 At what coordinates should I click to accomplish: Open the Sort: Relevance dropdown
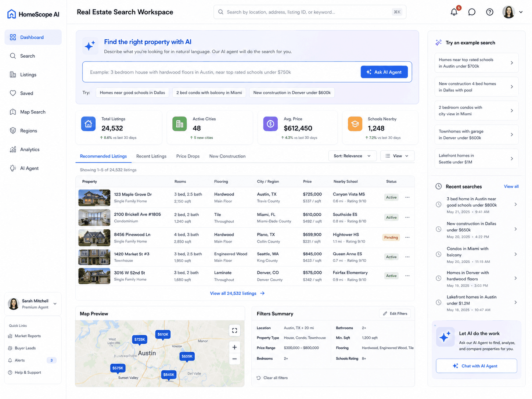352,156
